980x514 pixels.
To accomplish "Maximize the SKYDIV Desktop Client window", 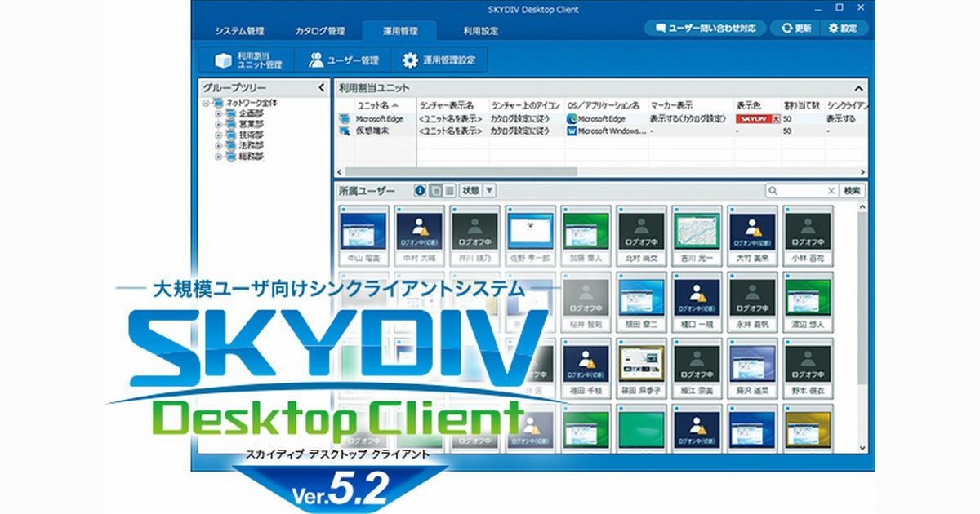I will pos(839,7).
